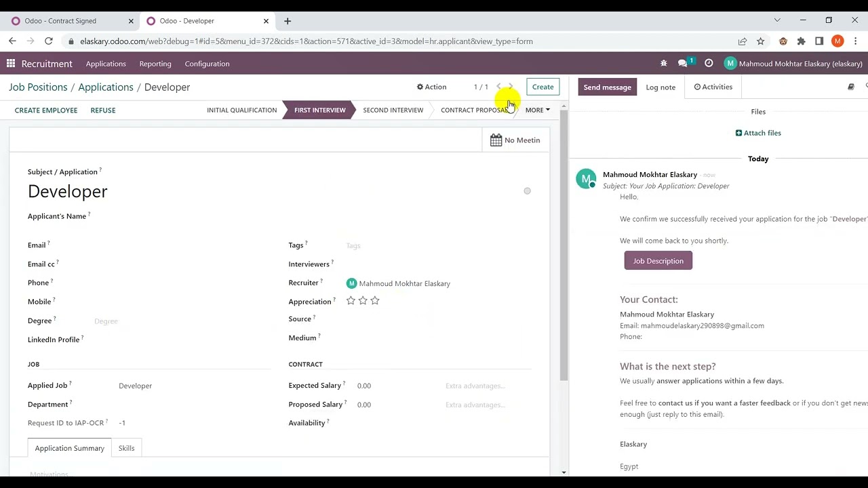This screenshot has height=488, width=868.
Task: Open the Odoo apps grid menu
Action: coord(11,64)
